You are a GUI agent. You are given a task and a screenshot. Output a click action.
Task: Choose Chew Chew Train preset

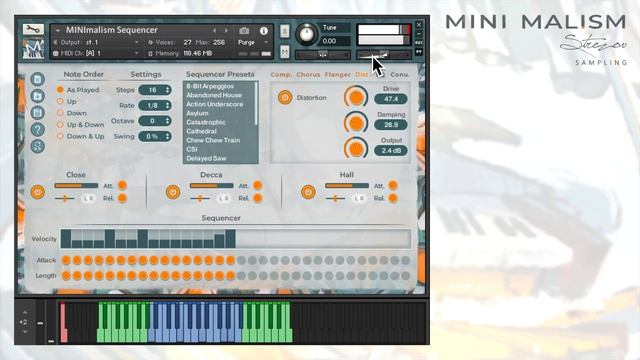(x=213, y=140)
